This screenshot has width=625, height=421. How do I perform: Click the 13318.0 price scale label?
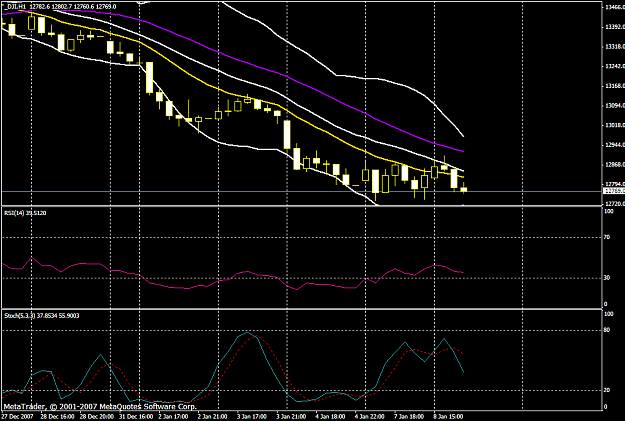coord(615,47)
